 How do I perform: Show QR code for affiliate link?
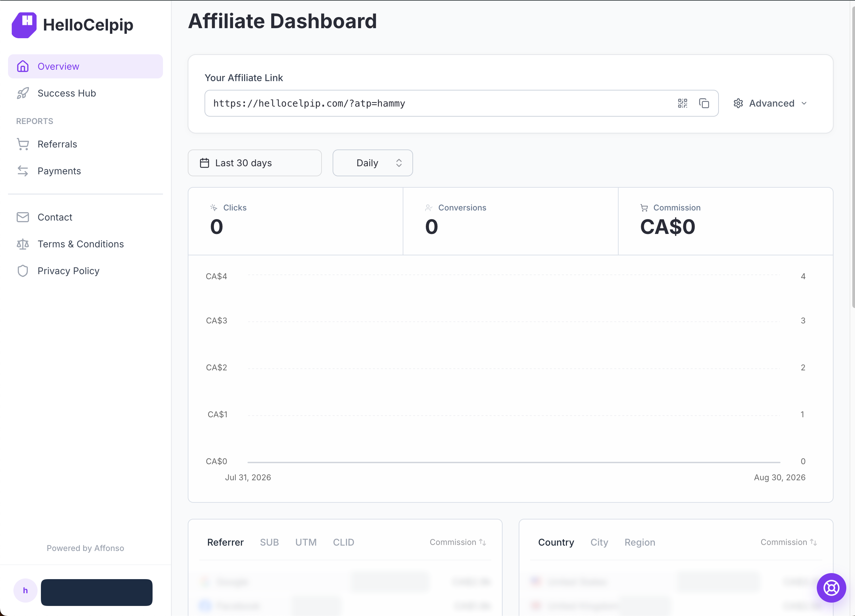click(x=682, y=103)
